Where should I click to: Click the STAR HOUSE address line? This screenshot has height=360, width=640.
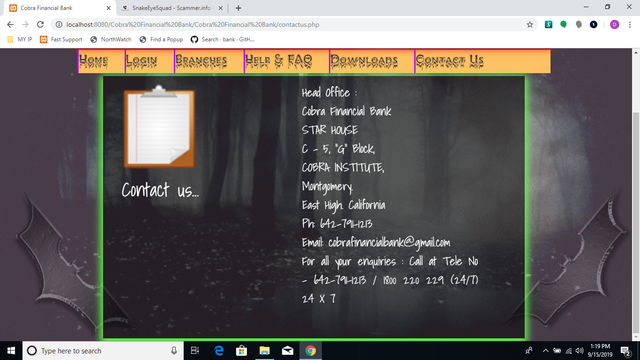point(330,130)
